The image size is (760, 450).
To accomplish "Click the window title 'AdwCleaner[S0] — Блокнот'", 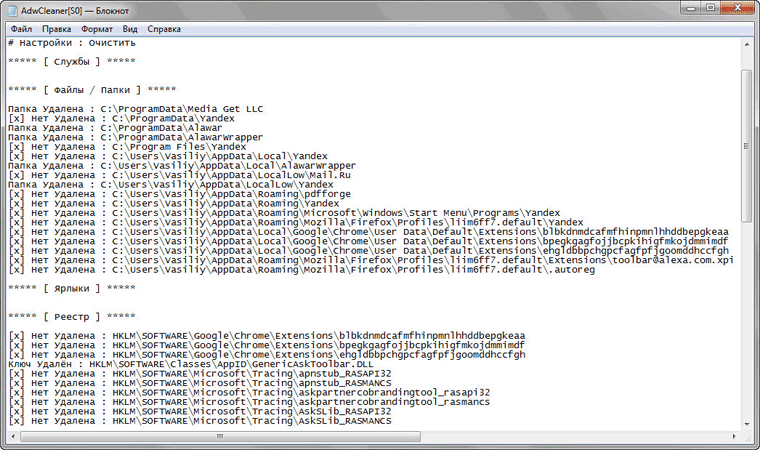I will coord(75,11).
